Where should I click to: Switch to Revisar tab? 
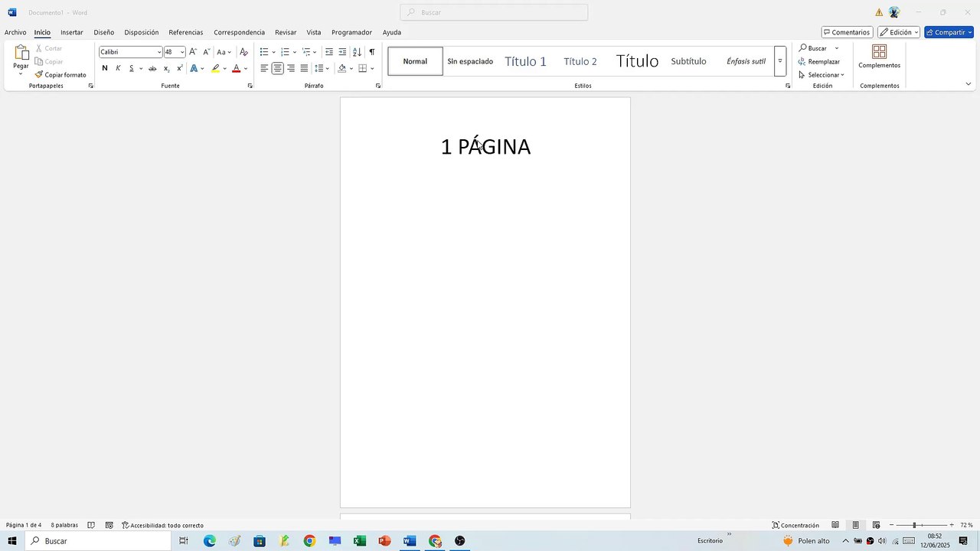pyautogui.click(x=286, y=32)
